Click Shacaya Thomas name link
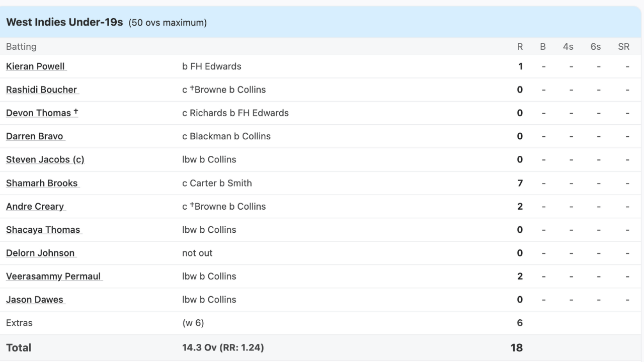Image resolution: width=644 pixels, height=362 pixels. coord(43,230)
